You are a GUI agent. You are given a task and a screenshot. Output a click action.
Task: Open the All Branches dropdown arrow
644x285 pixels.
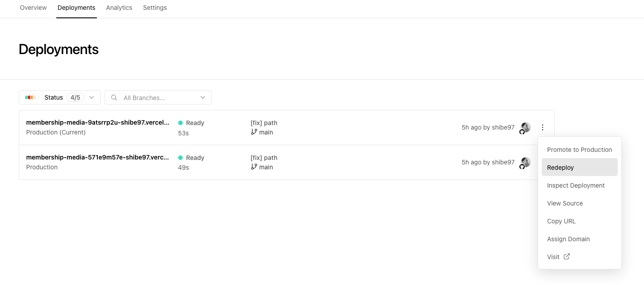click(203, 97)
